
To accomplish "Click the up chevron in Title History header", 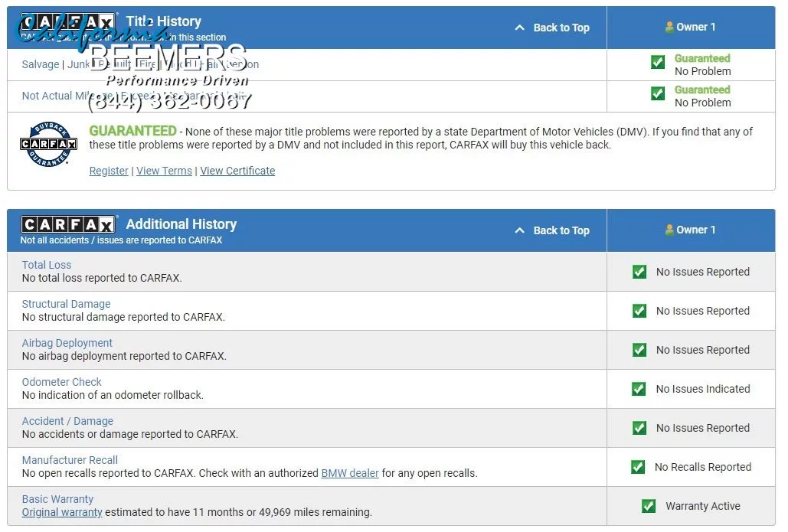I will pyautogui.click(x=520, y=28).
